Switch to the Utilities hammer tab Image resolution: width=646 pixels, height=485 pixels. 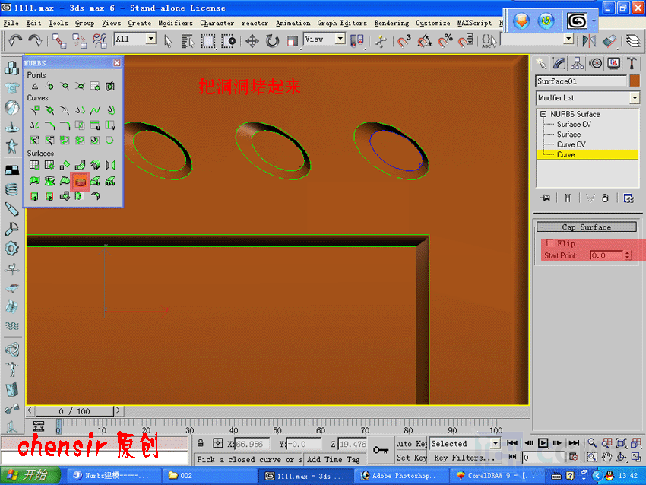632,63
